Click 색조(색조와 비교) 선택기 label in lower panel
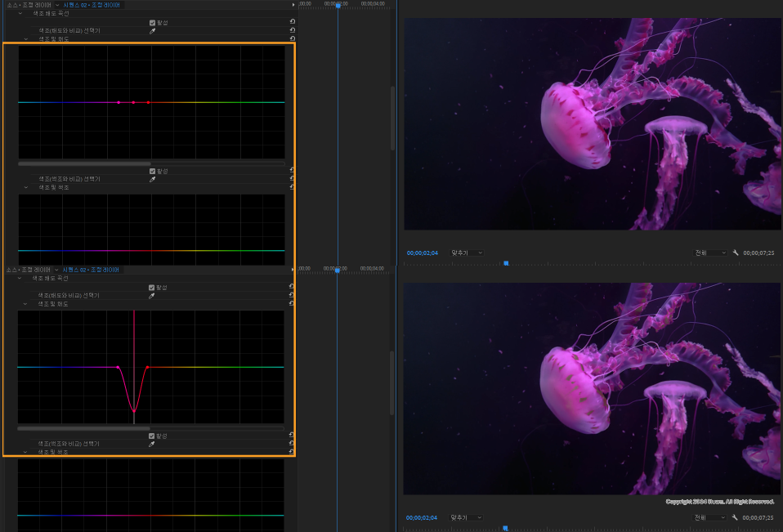The height and width of the screenshot is (532, 783). click(x=69, y=444)
